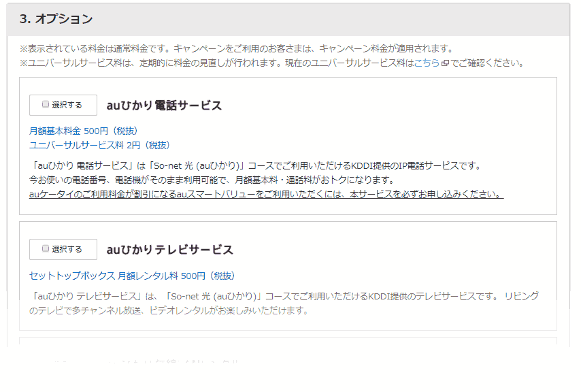
Task: Click the ※表示されている料金は通常料金です note
Action: [x=237, y=48]
